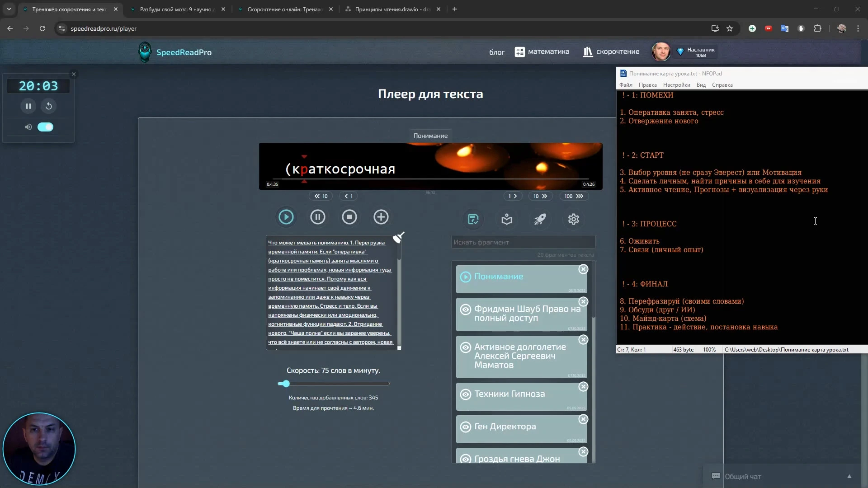Open the блог navigation link

pyautogui.click(x=496, y=52)
